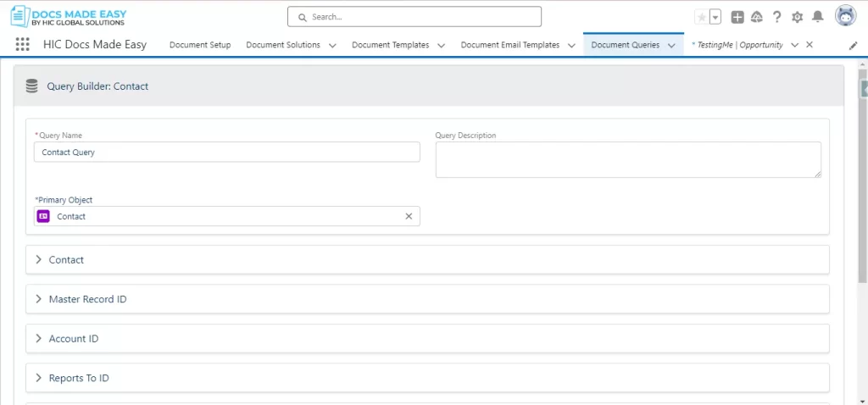Click the purple Contact object icon
Screen dimensions: 868x405
[43, 216]
